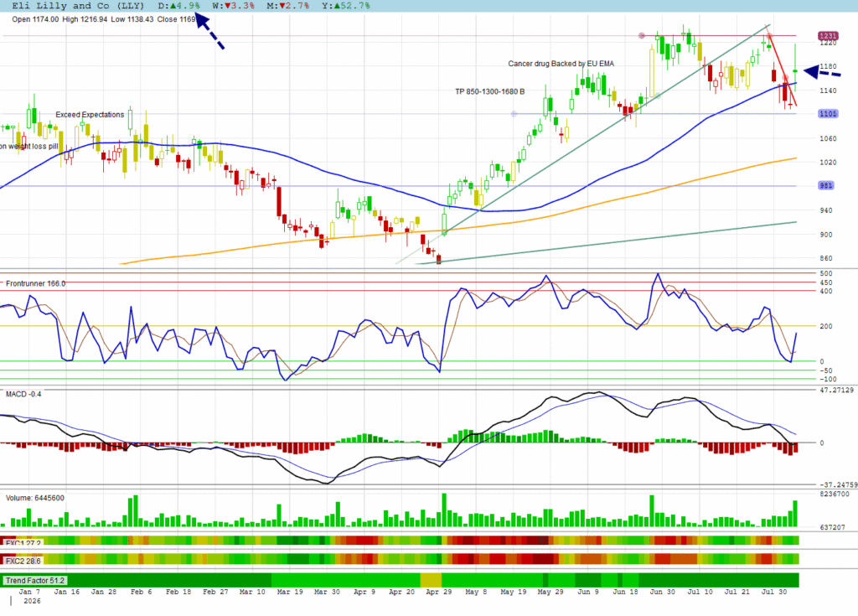Click the endpoint handle of the 1101 line

pos(514,114)
